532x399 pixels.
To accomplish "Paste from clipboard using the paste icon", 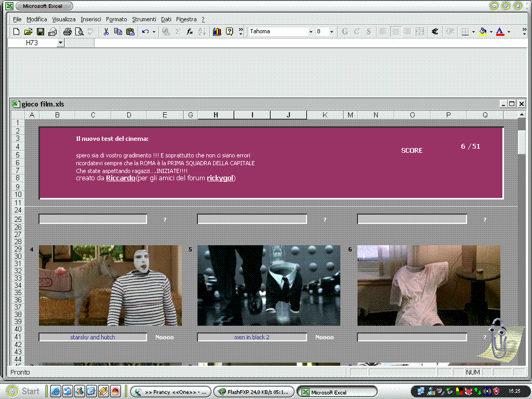I will (130, 32).
